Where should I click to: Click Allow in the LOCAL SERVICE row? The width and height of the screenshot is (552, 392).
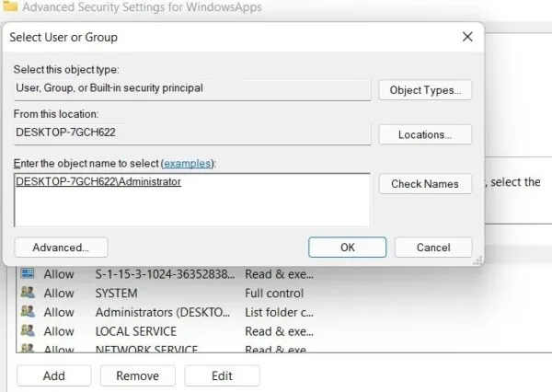point(59,331)
